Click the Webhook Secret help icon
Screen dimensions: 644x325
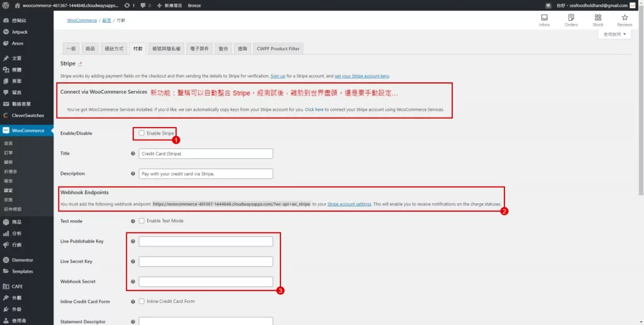coord(133,282)
